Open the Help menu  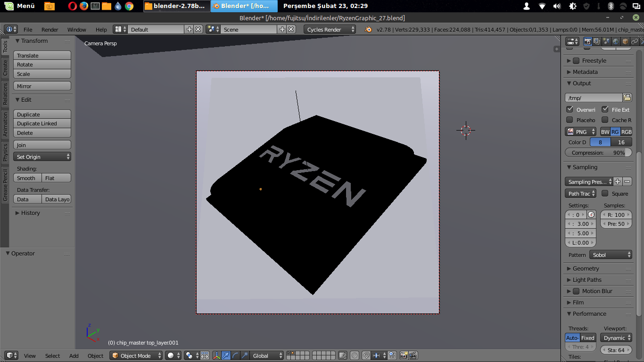[101, 29]
